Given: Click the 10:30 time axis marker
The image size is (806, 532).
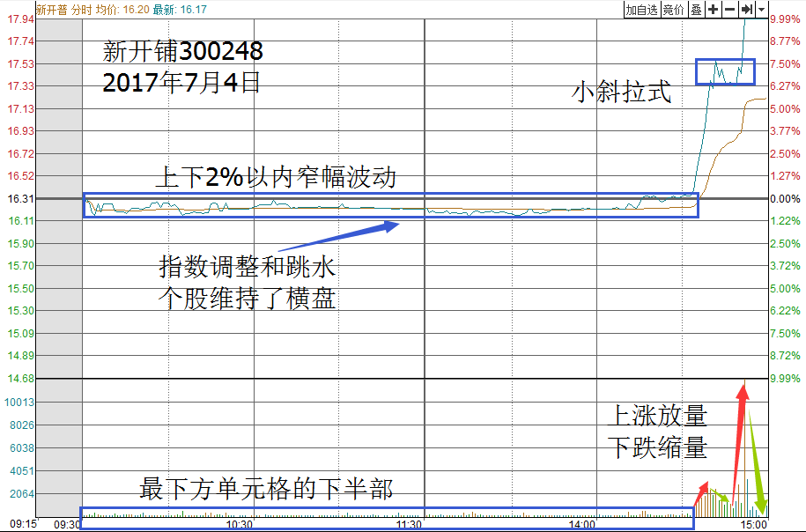Looking at the screenshot, I should click(240, 524).
